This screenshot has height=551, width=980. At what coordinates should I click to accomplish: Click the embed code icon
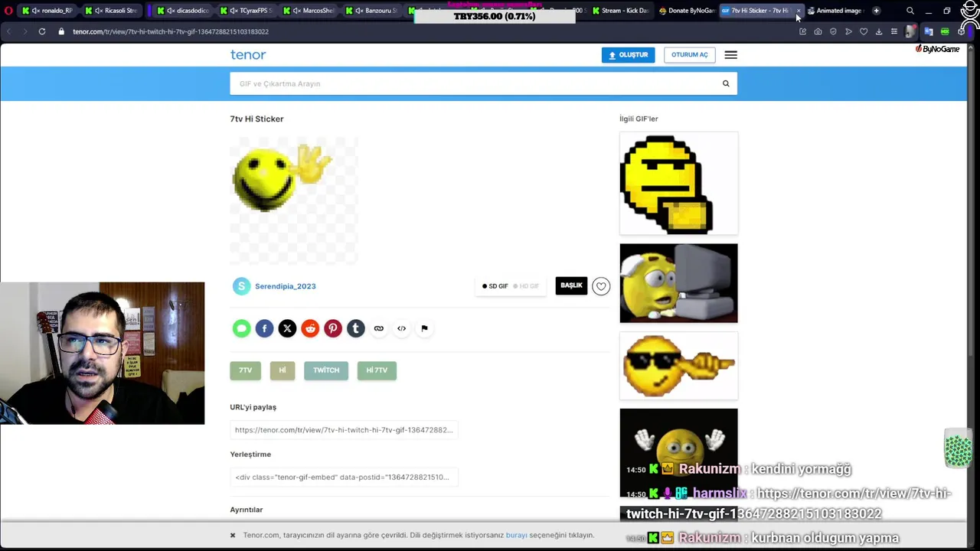[x=402, y=328]
